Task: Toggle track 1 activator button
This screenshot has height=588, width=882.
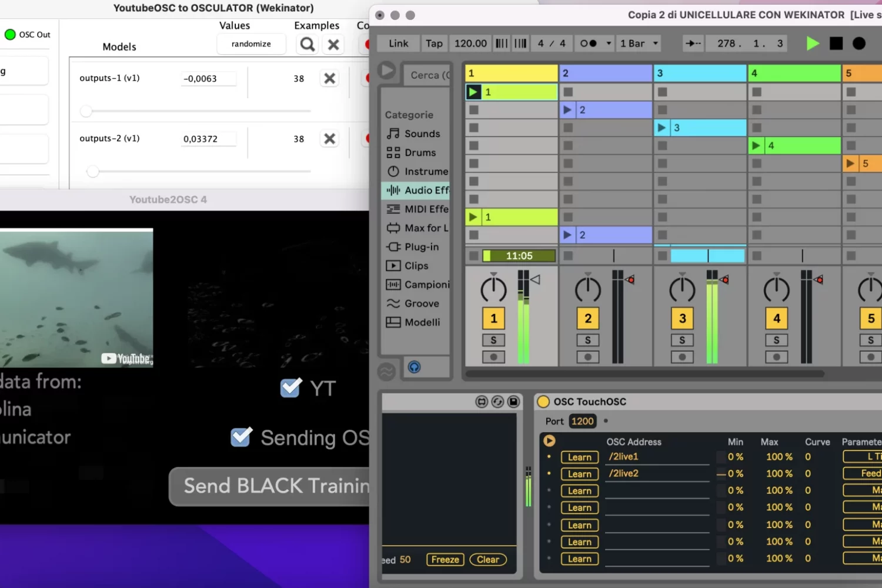Action: [494, 319]
